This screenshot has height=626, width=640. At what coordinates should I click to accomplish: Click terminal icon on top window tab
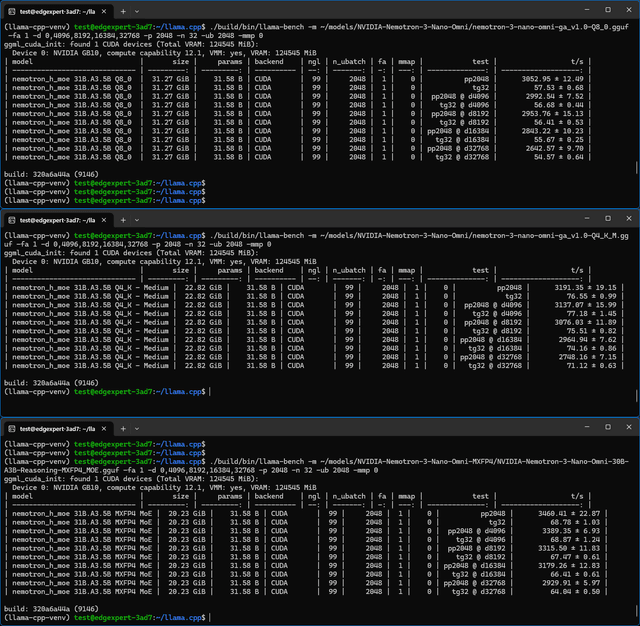12,12
